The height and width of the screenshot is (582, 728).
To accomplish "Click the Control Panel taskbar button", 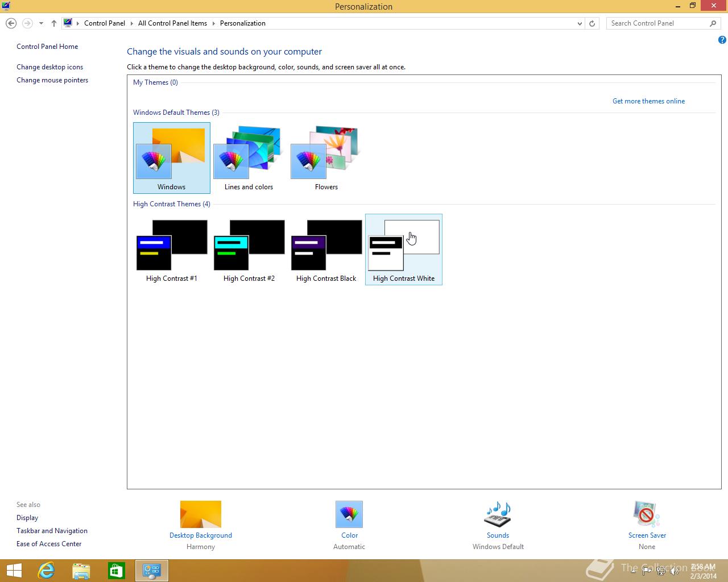I will pyautogui.click(x=152, y=571).
